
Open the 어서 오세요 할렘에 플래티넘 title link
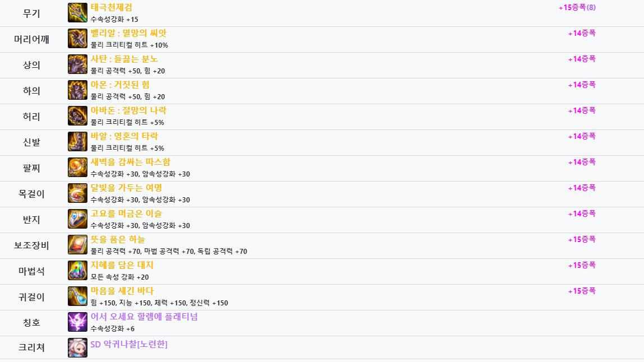[144, 317]
